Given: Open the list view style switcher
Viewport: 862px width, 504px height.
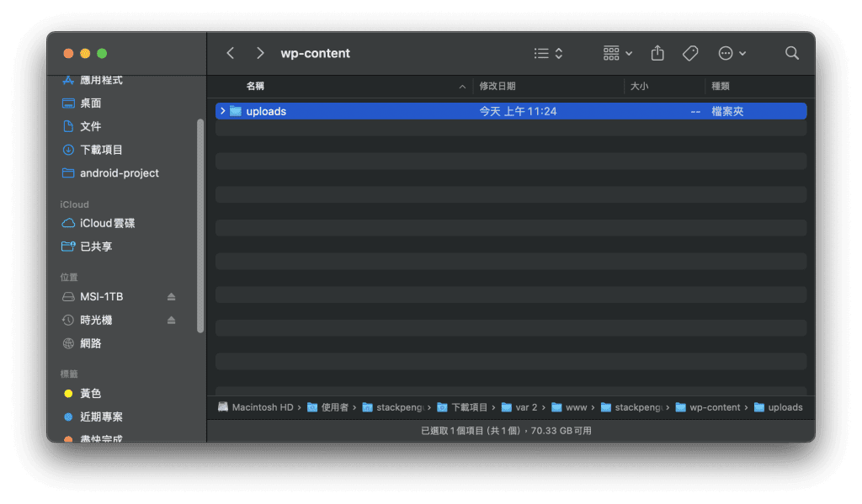Looking at the screenshot, I should tap(548, 53).
